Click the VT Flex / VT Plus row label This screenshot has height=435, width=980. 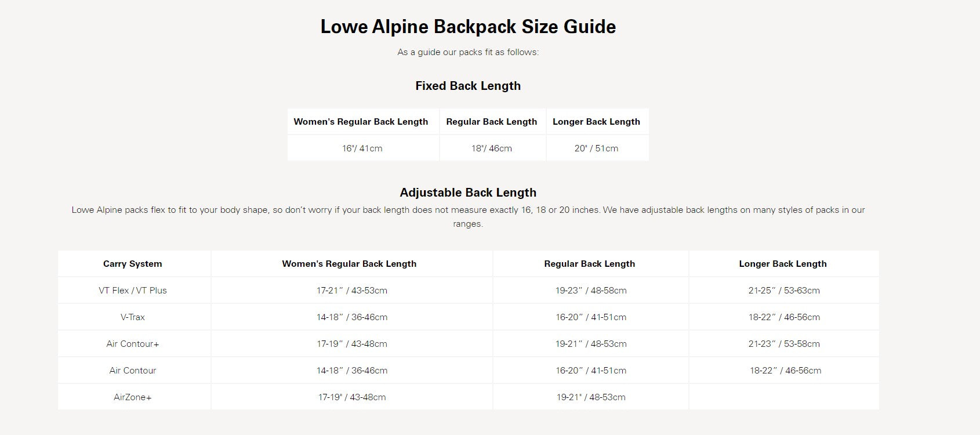click(x=133, y=291)
